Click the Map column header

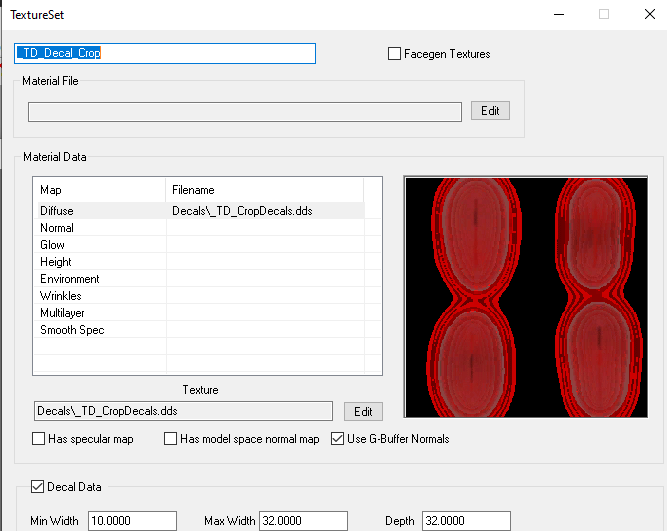pyautogui.click(x=99, y=190)
